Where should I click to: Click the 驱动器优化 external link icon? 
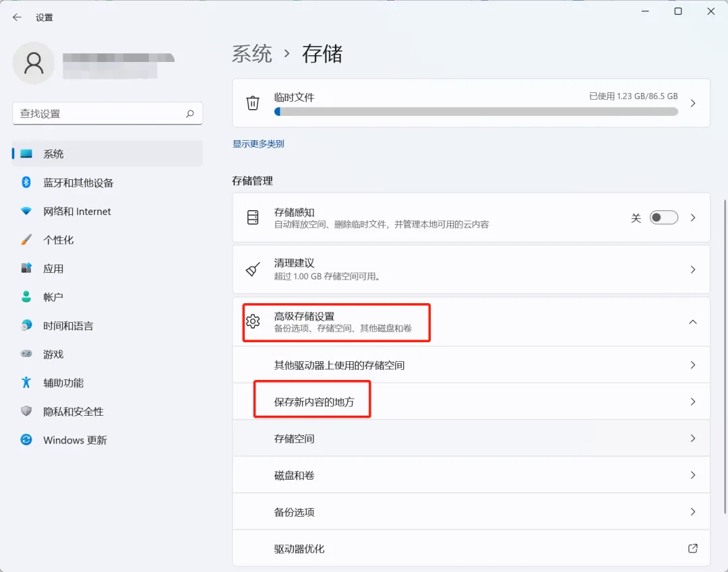[x=693, y=548]
